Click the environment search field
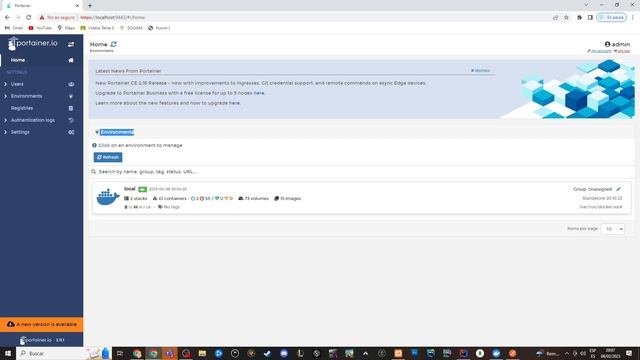 (361, 172)
